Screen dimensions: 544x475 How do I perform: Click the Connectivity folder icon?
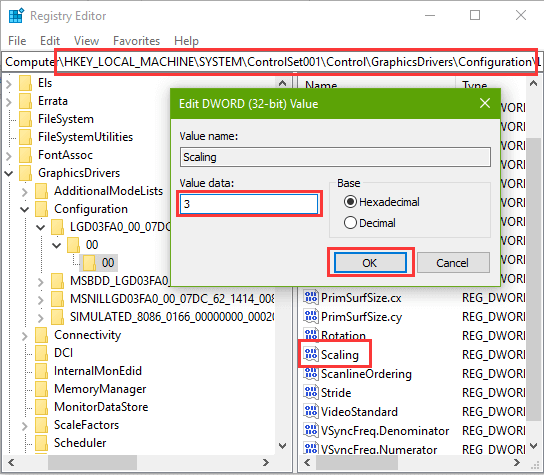pyautogui.click(x=42, y=335)
